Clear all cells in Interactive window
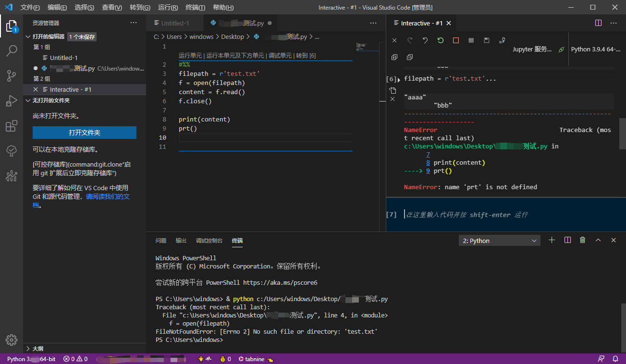Screen dimensions: 626x364 pos(394,40)
